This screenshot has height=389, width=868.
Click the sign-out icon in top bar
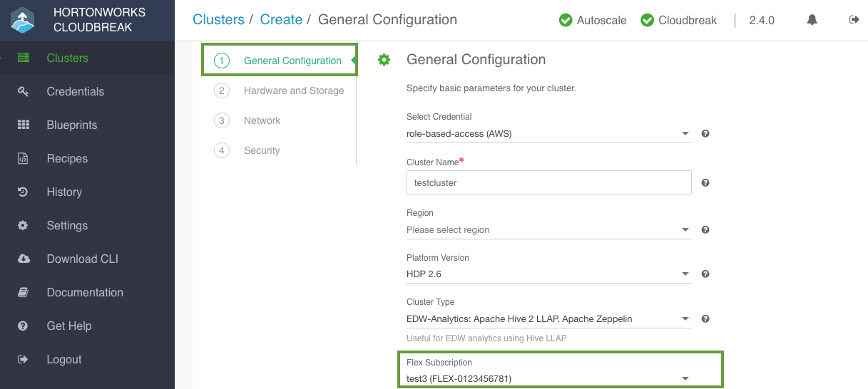coord(854,20)
